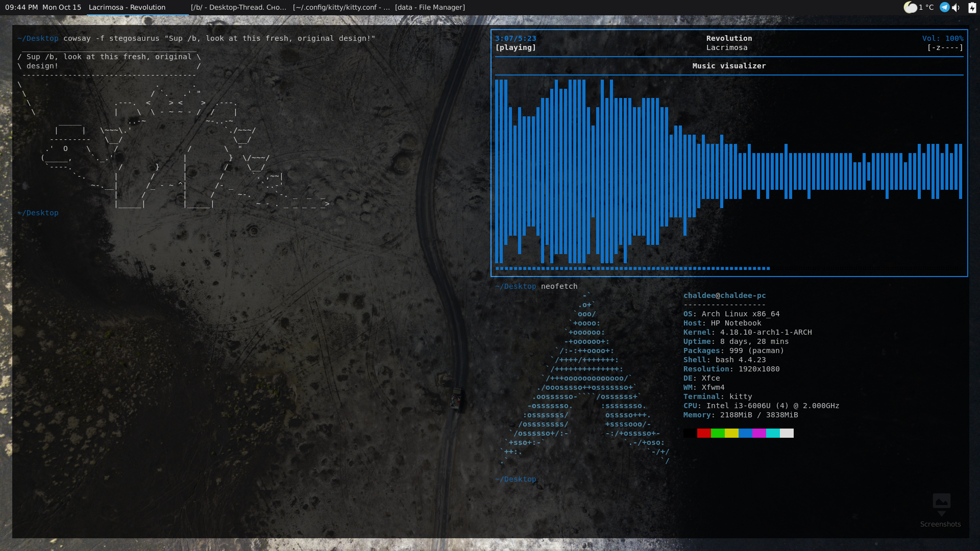
Task: Click the 3:07/5:23 elapsed time display
Action: pyautogui.click(x=516, y=38)
